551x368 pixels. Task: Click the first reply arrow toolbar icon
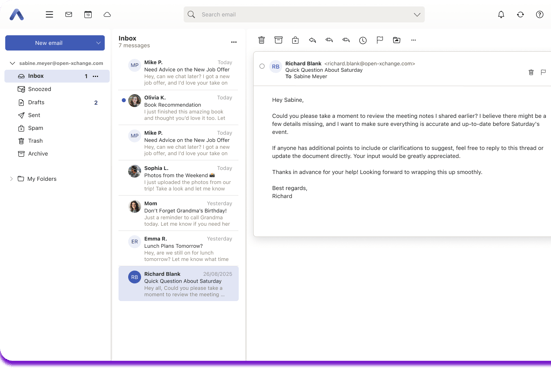[x=312, y=40]
